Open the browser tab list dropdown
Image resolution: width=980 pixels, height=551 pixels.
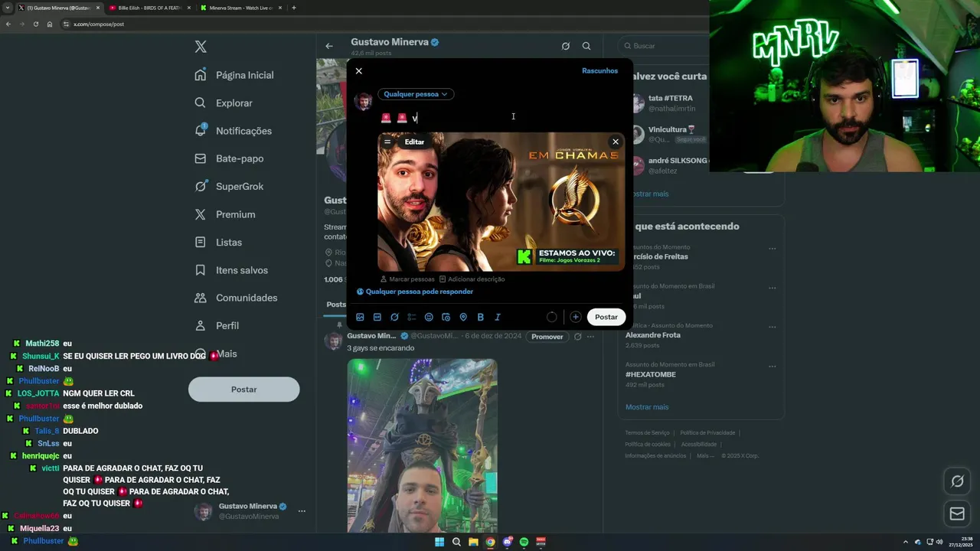(8, 8)
